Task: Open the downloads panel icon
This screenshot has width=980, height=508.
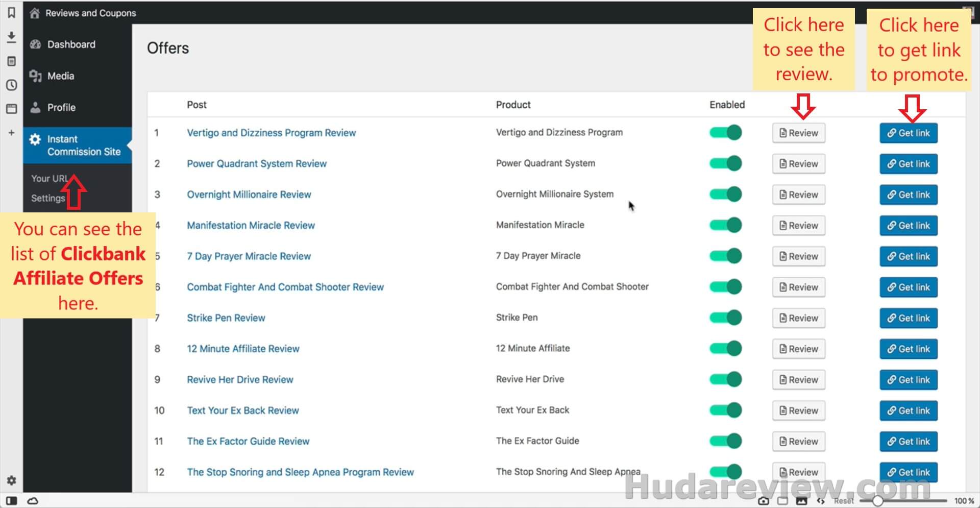Action: pyautogui.click(x=11, y=37)
